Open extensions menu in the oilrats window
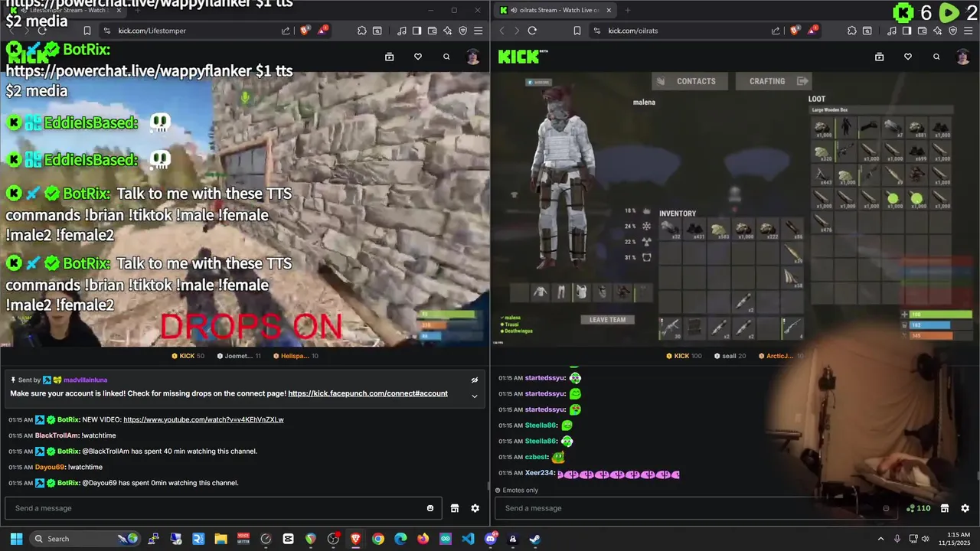 point(852,31)
